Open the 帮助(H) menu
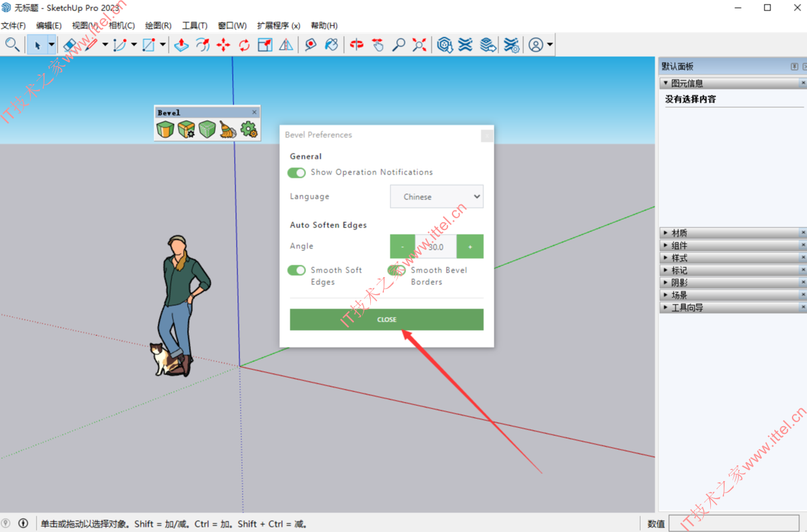This screenshot has height=532, width=807. click(324, 25)
